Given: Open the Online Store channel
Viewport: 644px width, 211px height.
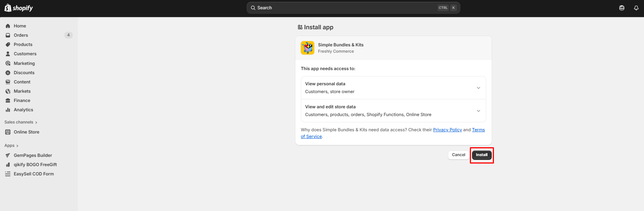Looking at the screenshot, I should coord(26,132).
